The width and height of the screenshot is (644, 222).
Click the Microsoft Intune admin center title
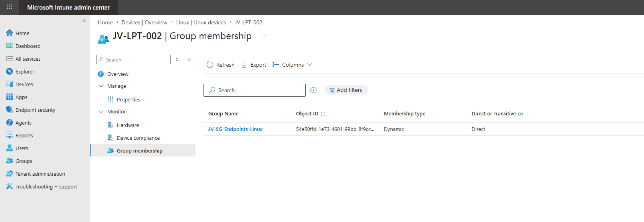coord(68,7)
